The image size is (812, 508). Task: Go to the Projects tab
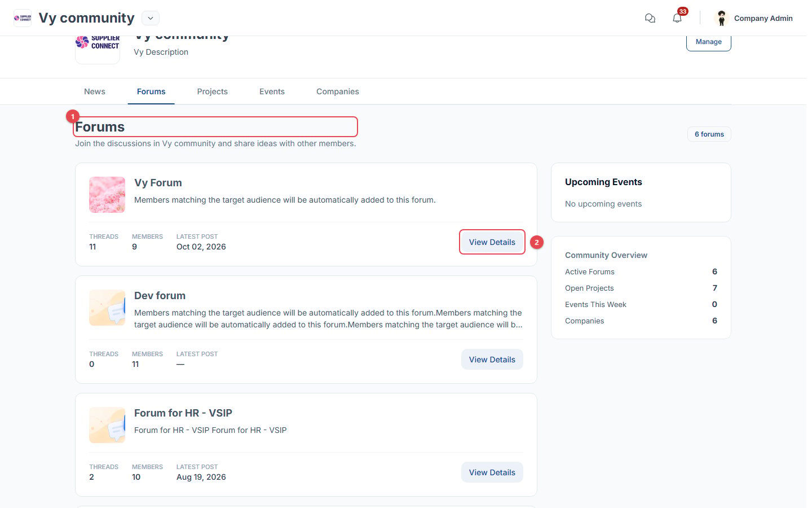[x=213, y=91]
